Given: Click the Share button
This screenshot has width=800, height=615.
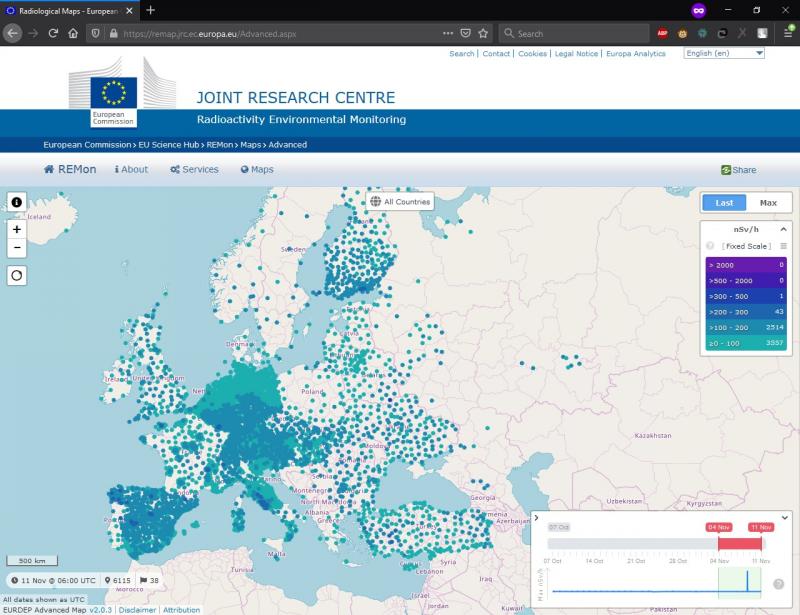Looking at the screenshot, I should tap(739, 170).
